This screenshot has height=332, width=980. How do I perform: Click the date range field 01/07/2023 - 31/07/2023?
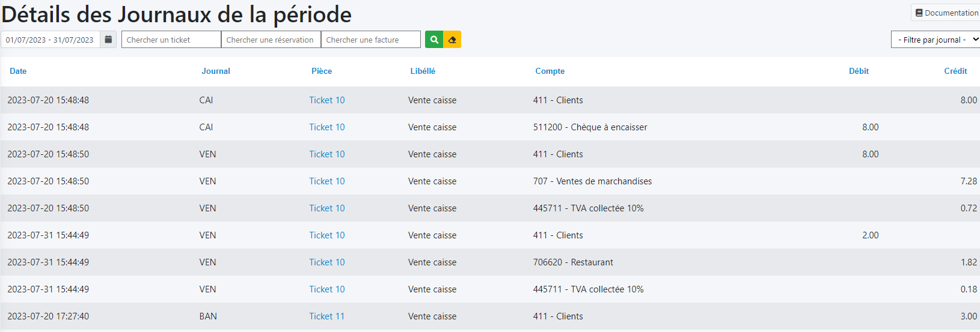point(51,40)
